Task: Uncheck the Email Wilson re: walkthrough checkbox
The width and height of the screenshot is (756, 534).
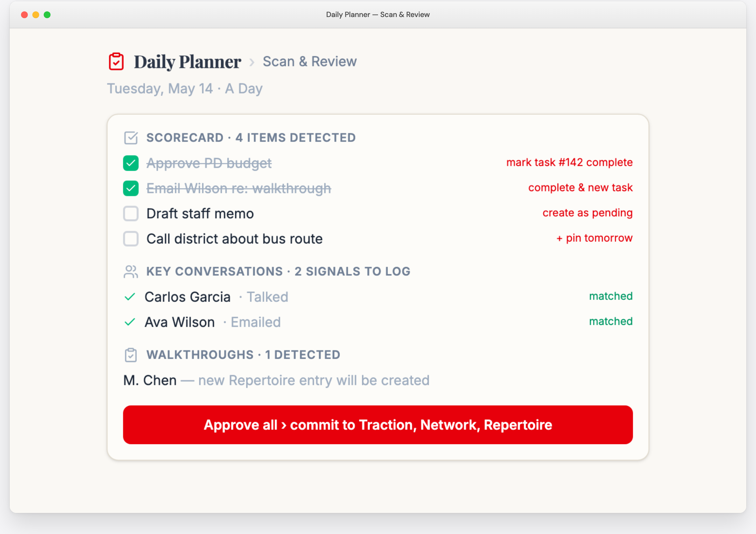Action: [x=131, y=188]
